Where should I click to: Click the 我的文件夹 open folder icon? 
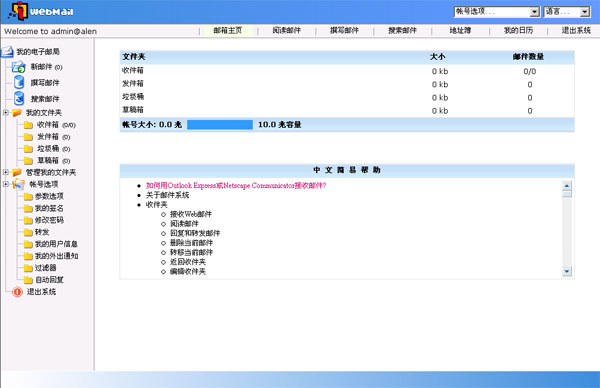17,112
